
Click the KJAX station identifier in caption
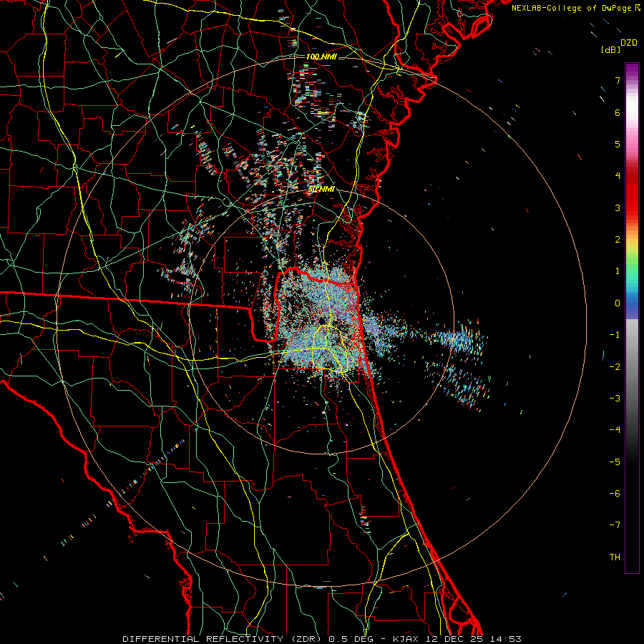[x=406, y=639]
